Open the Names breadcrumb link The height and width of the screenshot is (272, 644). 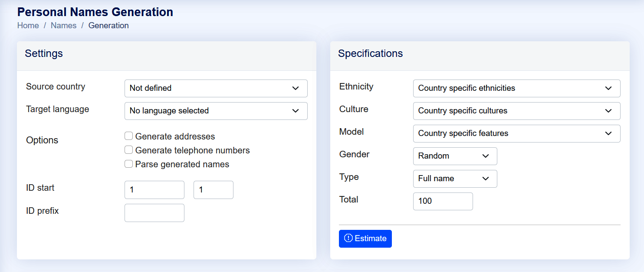tap(63, 25)
